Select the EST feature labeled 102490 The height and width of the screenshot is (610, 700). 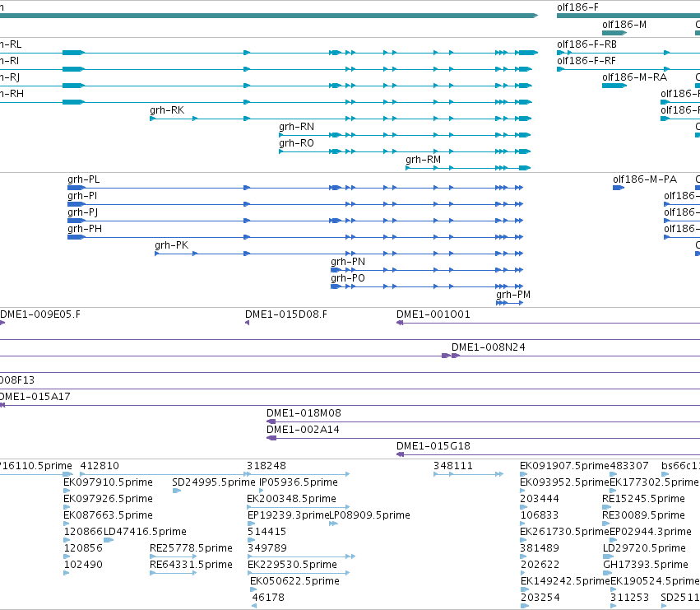tap(83, 565)
